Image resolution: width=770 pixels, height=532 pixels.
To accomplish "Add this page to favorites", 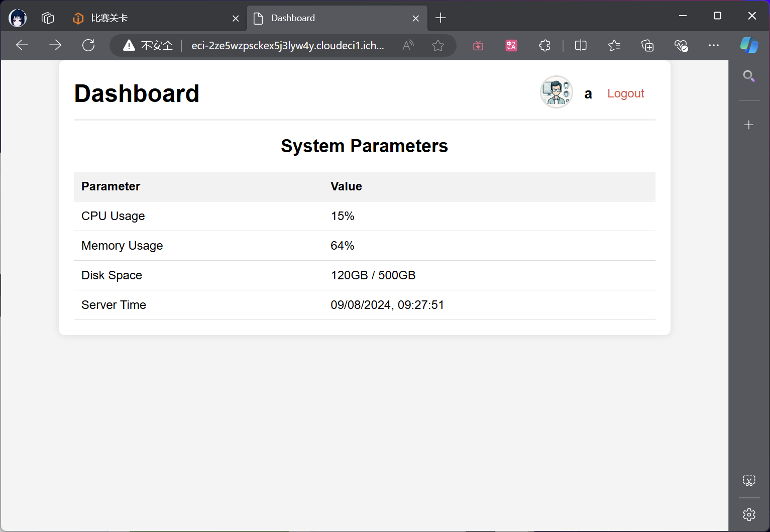I will [x=438, y=46].
